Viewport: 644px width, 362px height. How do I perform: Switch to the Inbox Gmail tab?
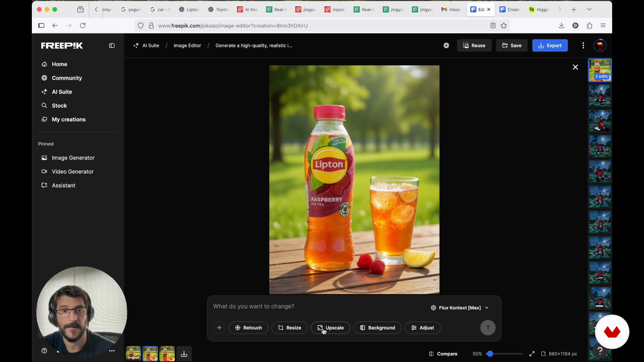point(451,10)
